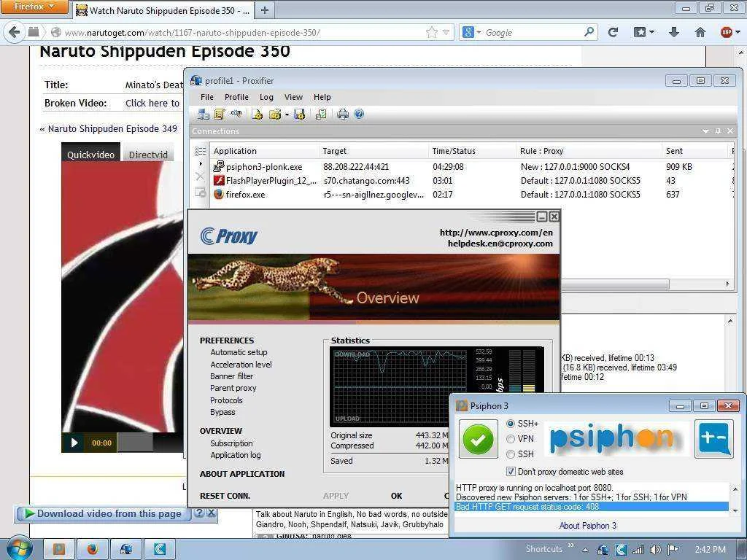Open Banner filter in CProxy
Viewport: 747px width, 560px height.
[231, 376]
